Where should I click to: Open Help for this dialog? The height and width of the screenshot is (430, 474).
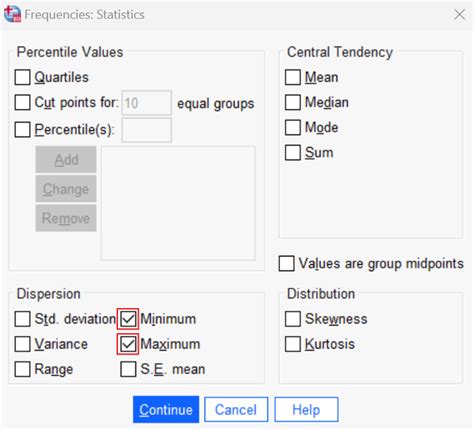pyautogui.click(x=306, y=409)
